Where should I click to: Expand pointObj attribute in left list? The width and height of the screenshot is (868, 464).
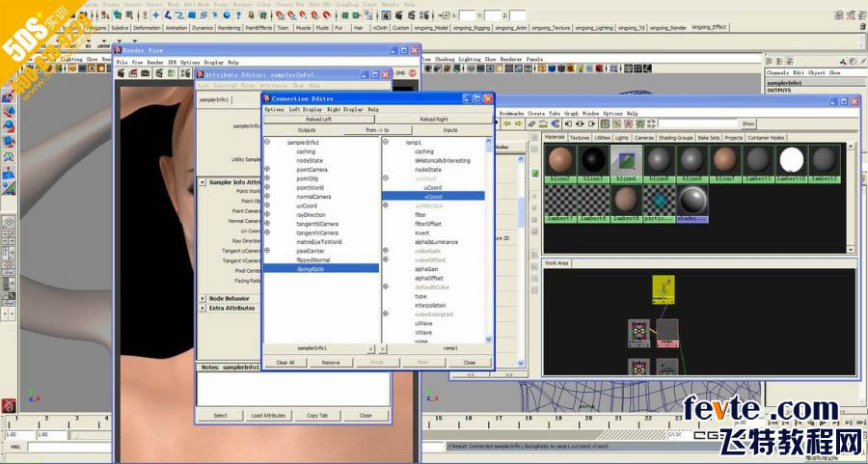click(267, 178)
